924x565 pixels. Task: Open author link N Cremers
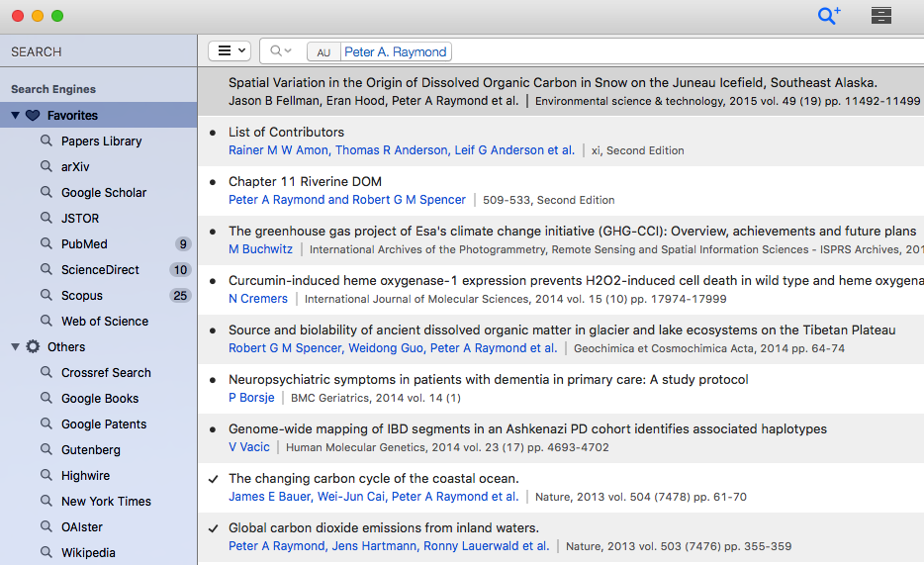coord(258,299)
